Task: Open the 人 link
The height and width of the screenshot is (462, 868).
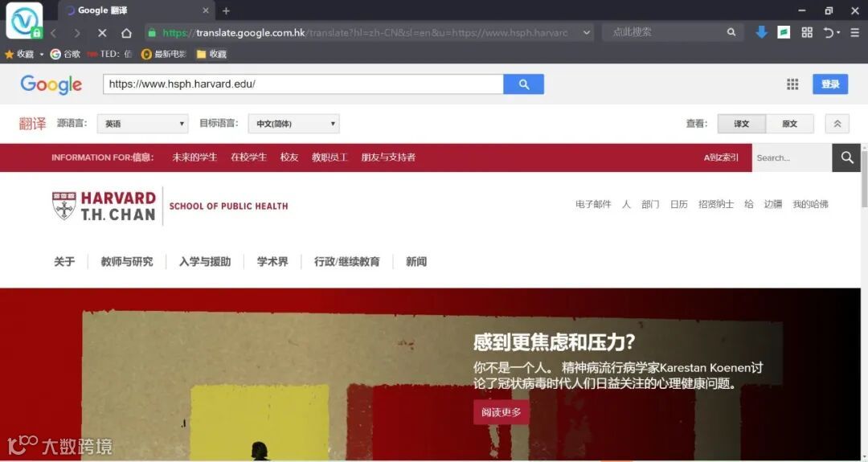Action: [x=626, y=204]
